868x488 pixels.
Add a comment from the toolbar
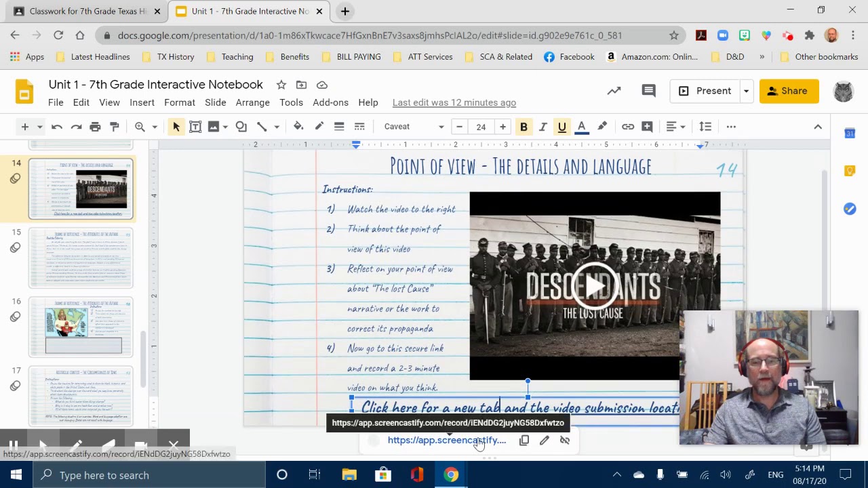(647, 127)
